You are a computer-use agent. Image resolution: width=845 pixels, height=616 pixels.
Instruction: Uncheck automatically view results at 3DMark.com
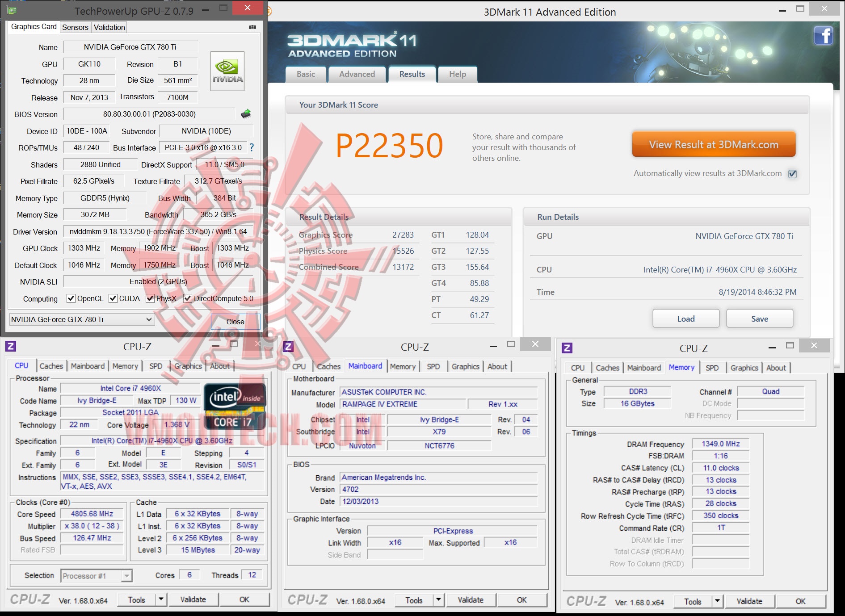pos(792,174)
